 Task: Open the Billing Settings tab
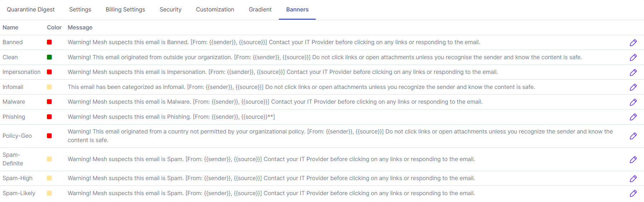125,10
